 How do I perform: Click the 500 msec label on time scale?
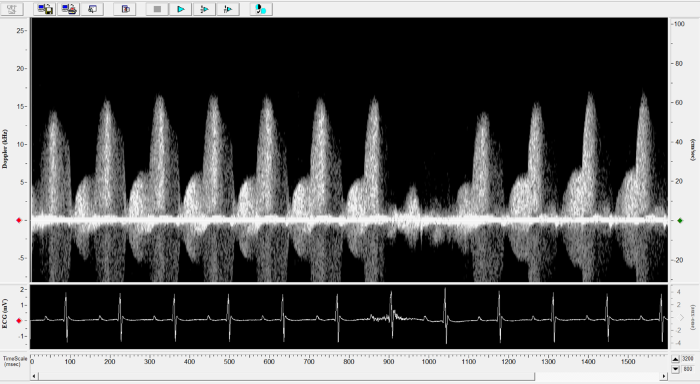pos(229,362)
